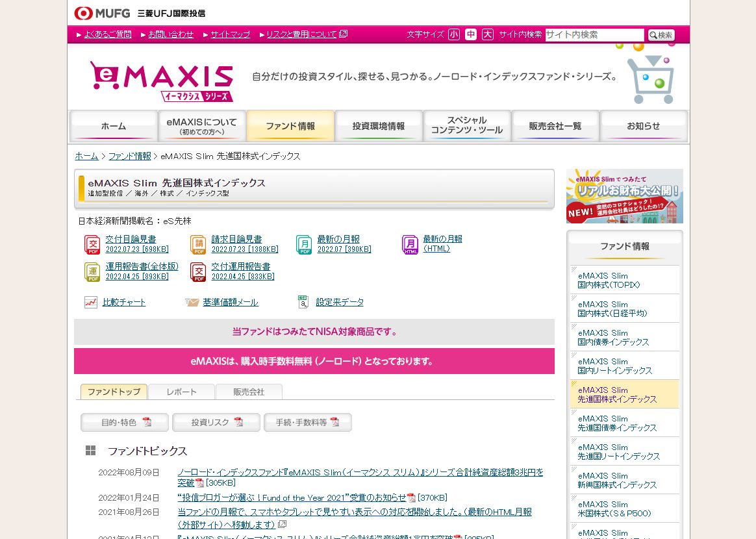Screen dimensions: 756x539
Task: Open eMAXIS Slim 国内株式(TOPIX) in sidebar
Action: click(x=624, y=280)
